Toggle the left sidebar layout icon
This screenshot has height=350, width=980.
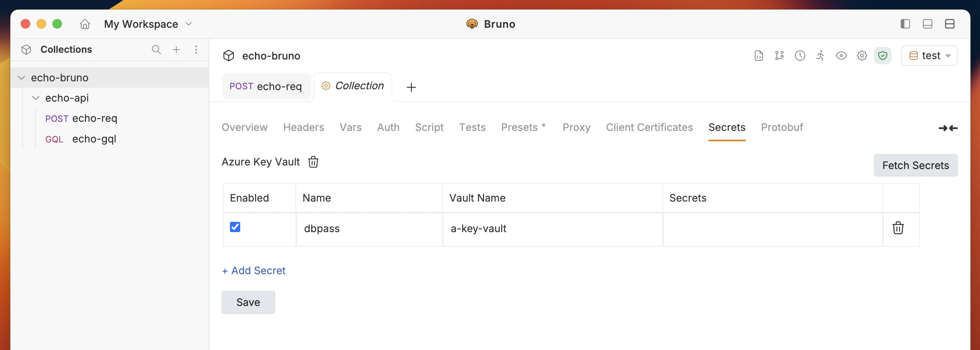coord(905,24)
